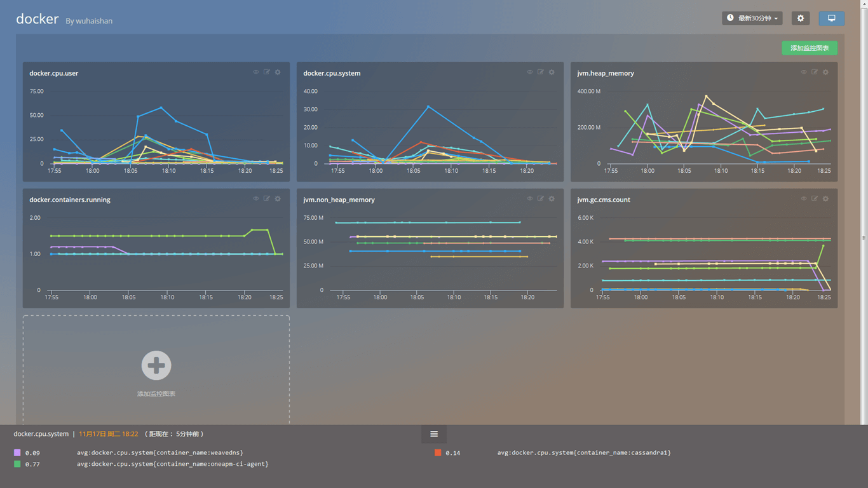The image size is (868, 488).
Task: Open gear settings for jvm.non_heap_memory chart
Action: (x=552, y=199)
